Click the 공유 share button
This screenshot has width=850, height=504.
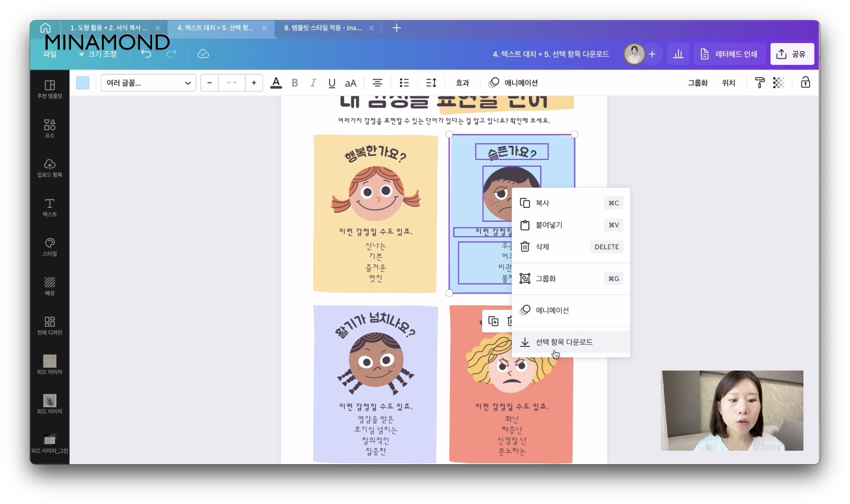(x=792, y=54)
